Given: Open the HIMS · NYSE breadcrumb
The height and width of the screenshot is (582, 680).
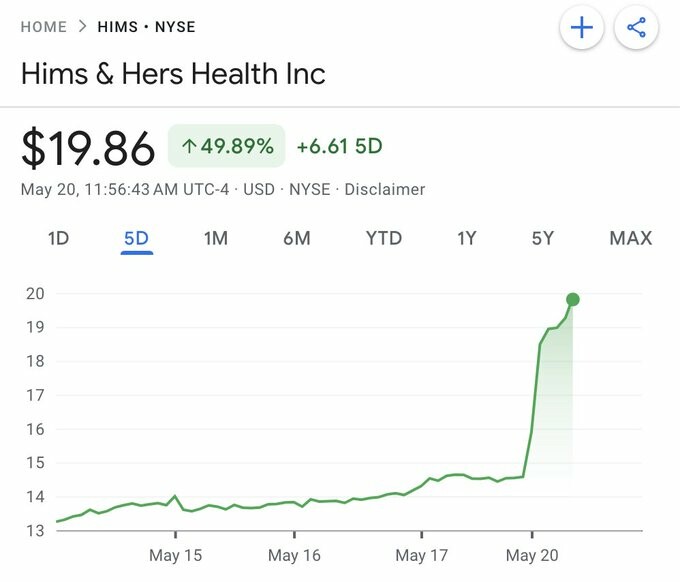Looking at the screenshot, I should 147,27.
